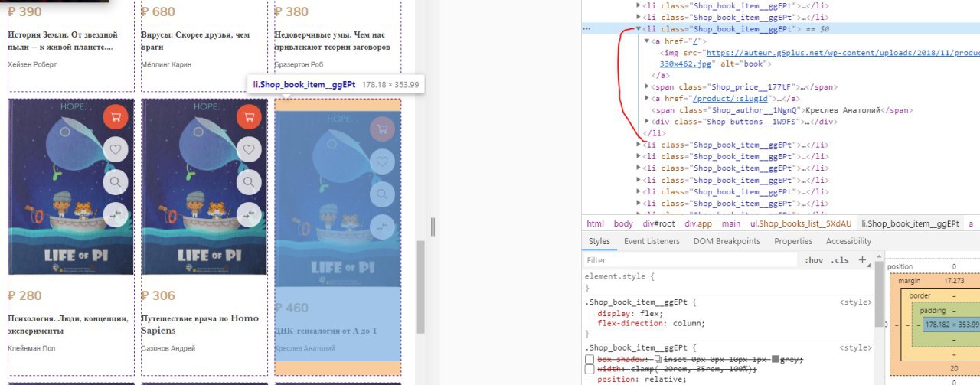Open the Accessibility tab
Image resolution: width=980 pixels, height=385 pixels.
point(848,241)
